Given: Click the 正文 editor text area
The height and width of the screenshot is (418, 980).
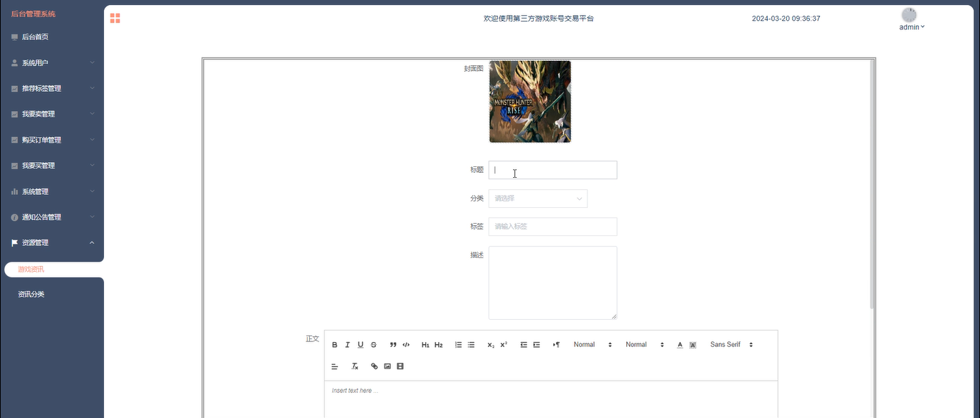Looking at the screenshot, I should [x=551, y=399].
